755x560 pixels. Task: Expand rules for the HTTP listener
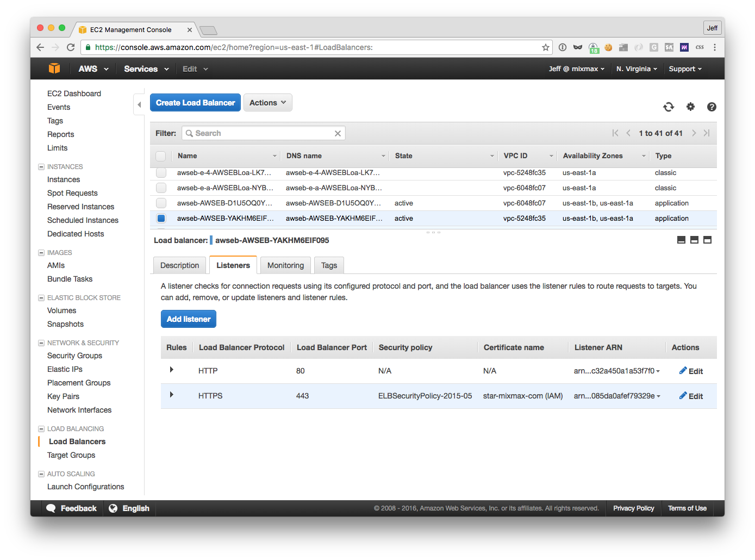pyautogui.click(x=171, y=370)
